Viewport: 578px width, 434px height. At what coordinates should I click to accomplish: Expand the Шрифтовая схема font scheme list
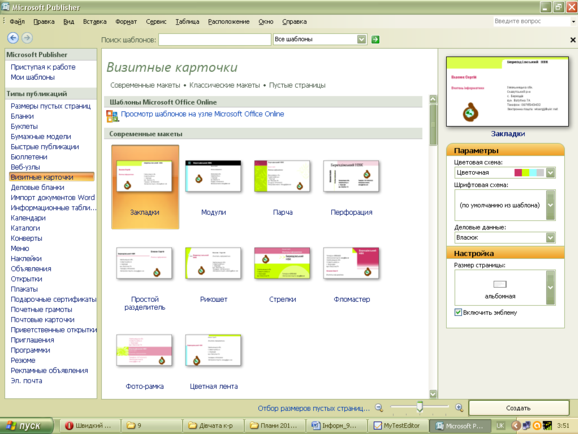(x=550, y=205)
